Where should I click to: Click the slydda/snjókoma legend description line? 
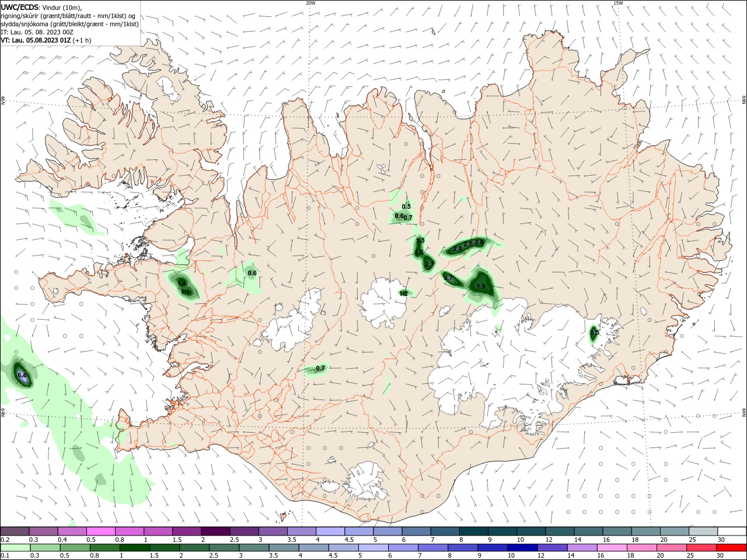coord(69,24)
